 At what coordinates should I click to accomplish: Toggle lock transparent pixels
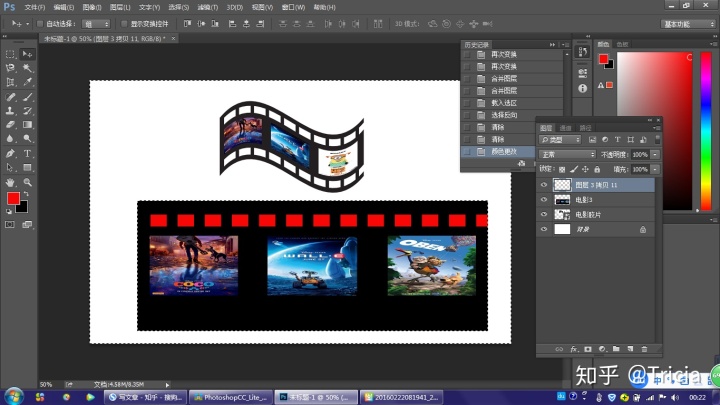(562, 169)
